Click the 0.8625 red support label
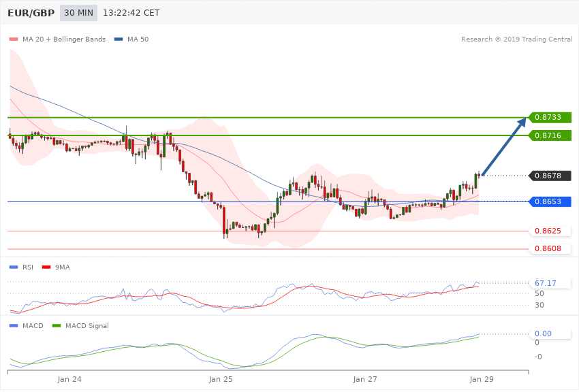 550,231
